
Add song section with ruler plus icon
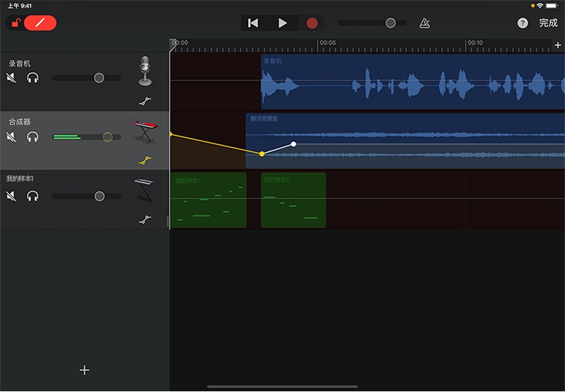(558, 45)
